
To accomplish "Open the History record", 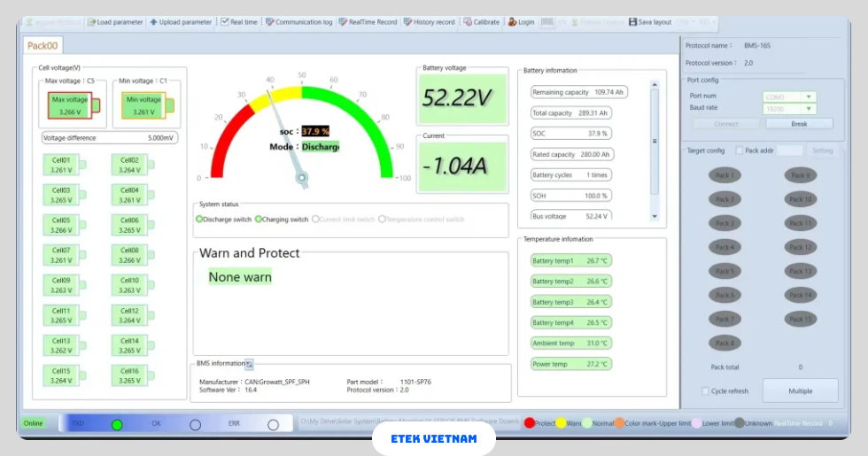I will coord(407,22).
